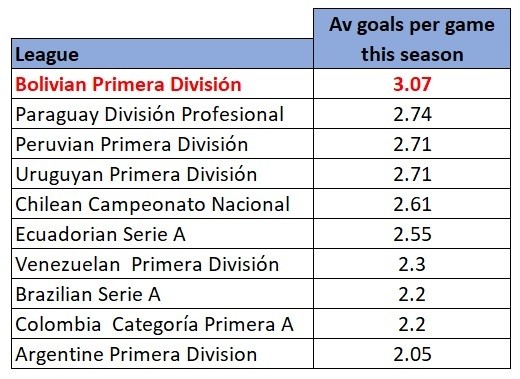The image size is (520, 379).
Task: Select Peruvian Primera División cell
Action: click(162, 144)
